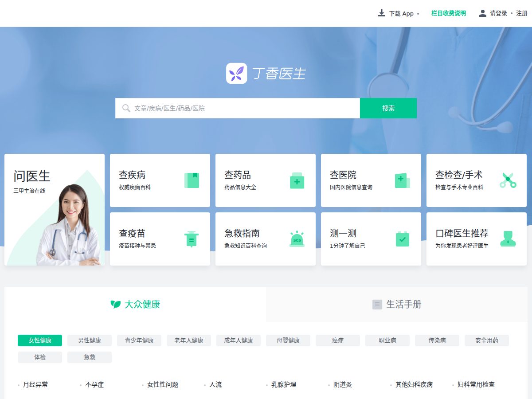Click the green 搜索 button

(388, 108)
